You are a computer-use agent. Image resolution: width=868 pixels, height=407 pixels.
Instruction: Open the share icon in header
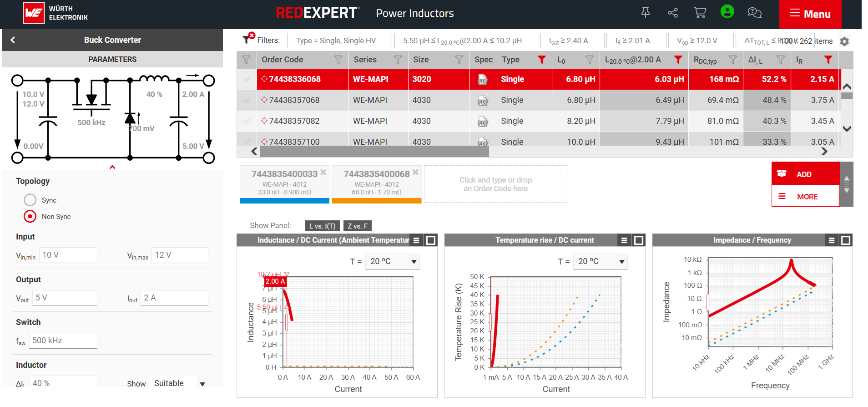click(672, 13)
